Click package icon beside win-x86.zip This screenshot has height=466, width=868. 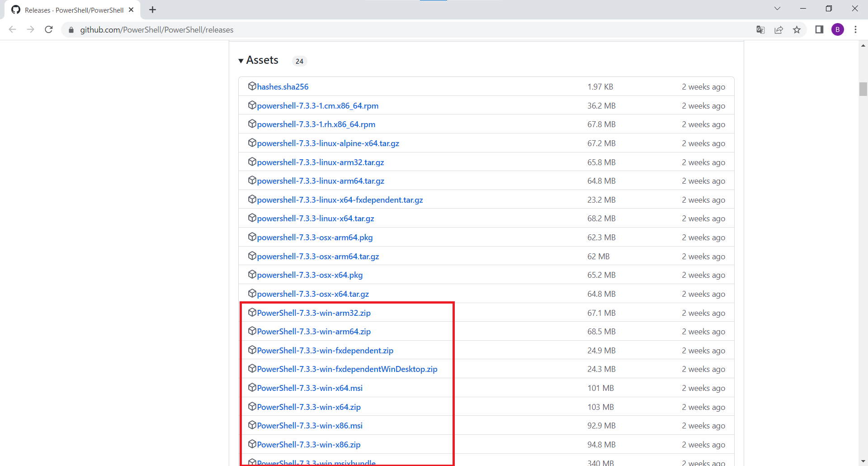[x=252, y=444]
